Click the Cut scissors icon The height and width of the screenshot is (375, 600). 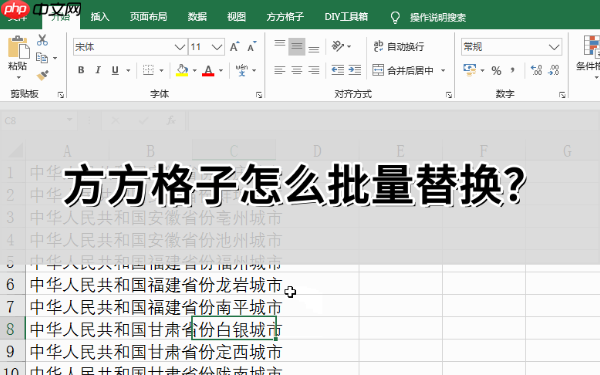point(42,41)
